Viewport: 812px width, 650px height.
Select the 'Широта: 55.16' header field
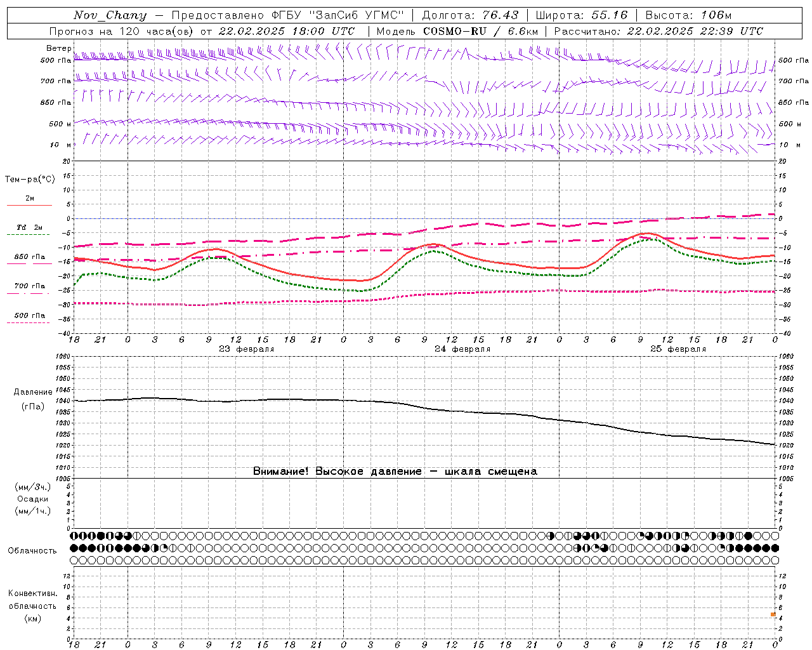point(581,15)
